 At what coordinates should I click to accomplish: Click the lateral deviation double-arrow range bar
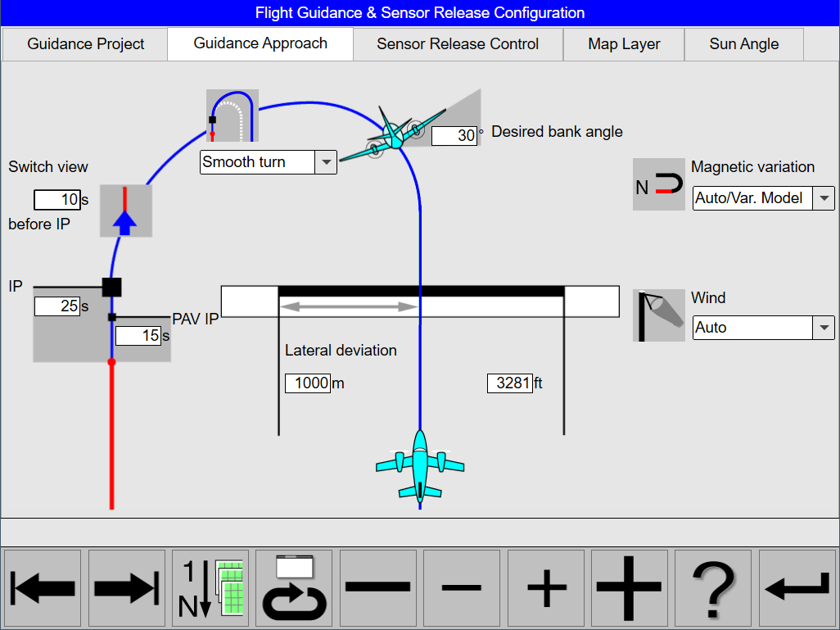pos(350,306)
